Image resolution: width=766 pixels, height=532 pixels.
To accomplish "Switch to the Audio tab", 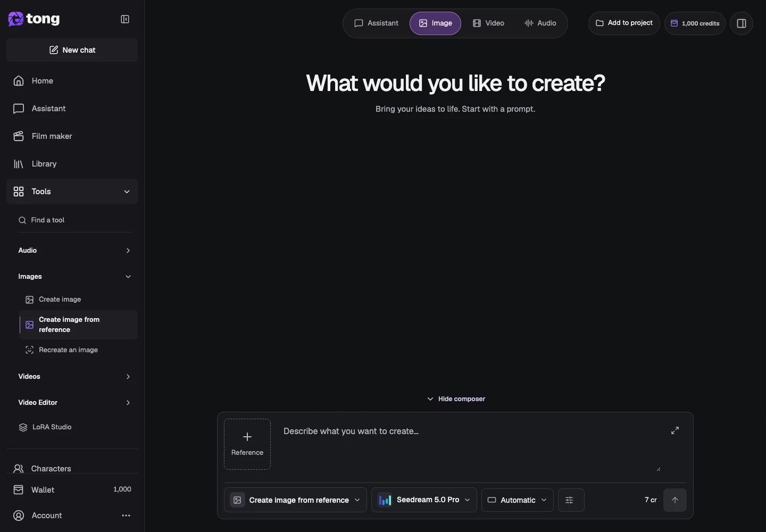I will (540, 23).
